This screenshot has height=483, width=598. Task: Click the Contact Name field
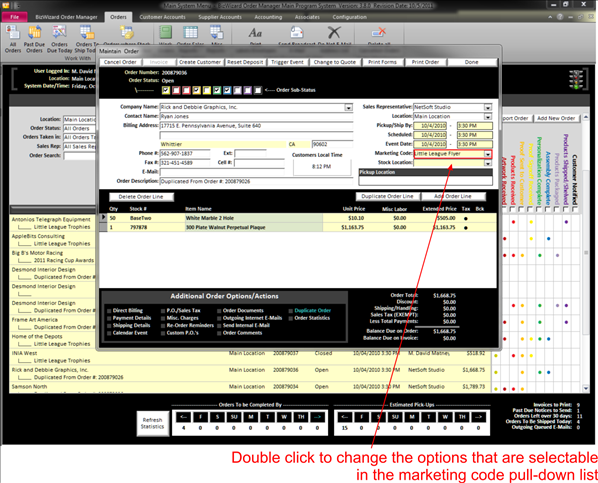(256, 116)
